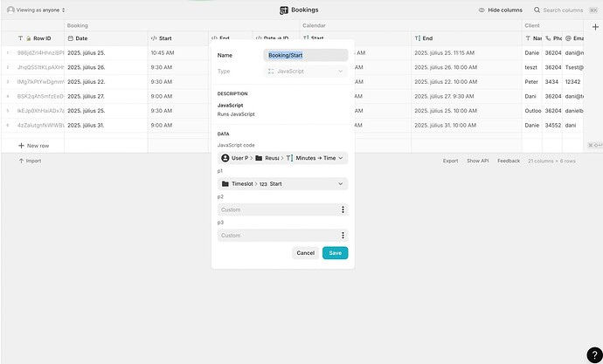This screenshot has width=603, height=364.
Task: Select the date cell 2025. július 31.
Action: click(x=106, y=126)
